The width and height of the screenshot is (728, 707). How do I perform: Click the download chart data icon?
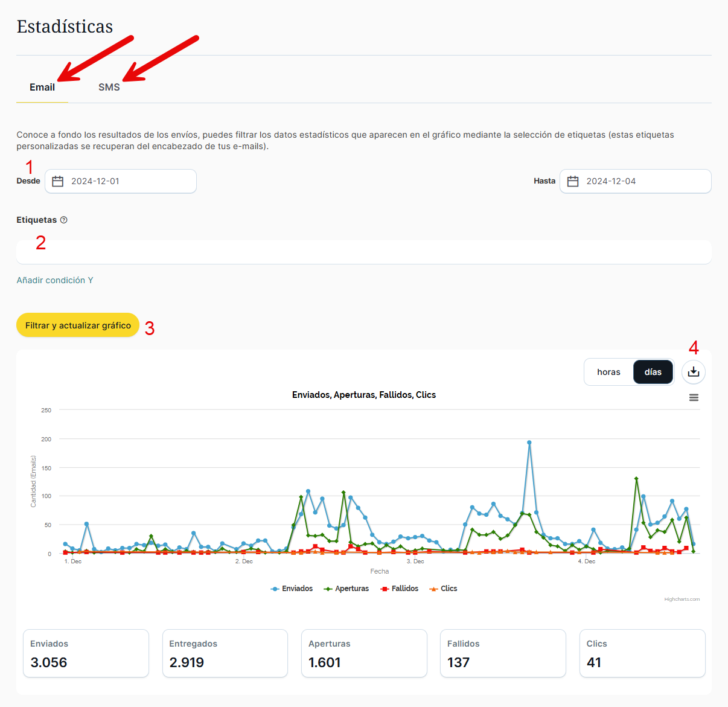point(693,372)
